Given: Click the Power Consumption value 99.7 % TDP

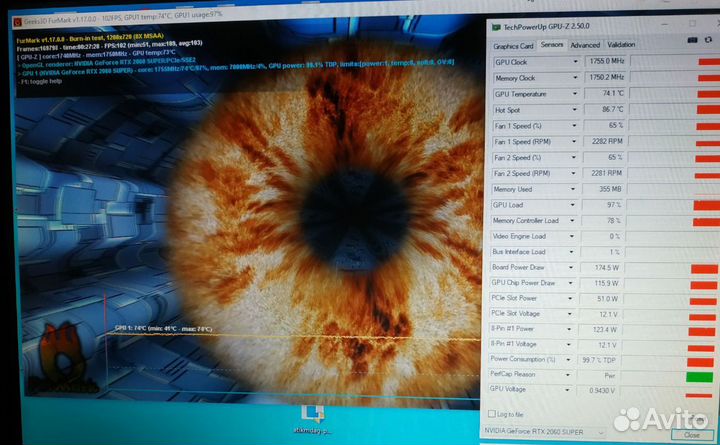Looking at the screenshot, I should pos(597,361).
